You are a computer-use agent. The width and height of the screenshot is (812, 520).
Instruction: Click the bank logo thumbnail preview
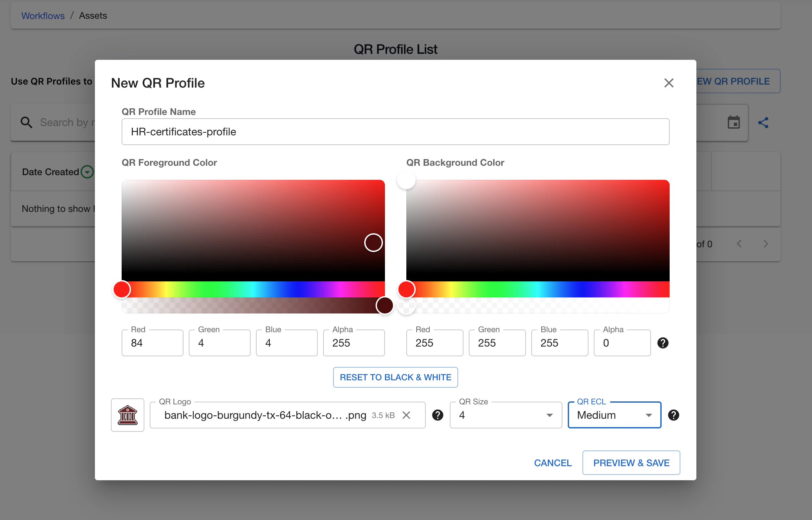pos(127,415)
